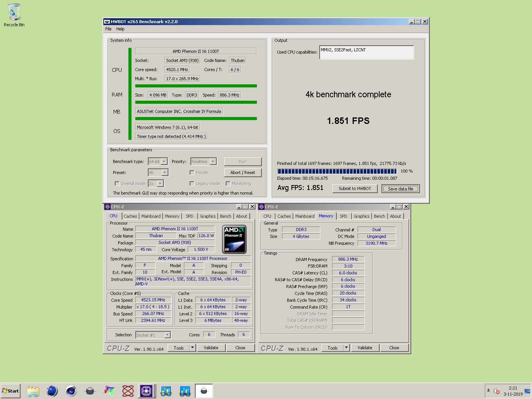Image resolution: width=532 pixels, height=399 pixels.
Task: Open the Benchmark type 64-bit dropdown
Action: pyautogui.click(x=158, y=161)
